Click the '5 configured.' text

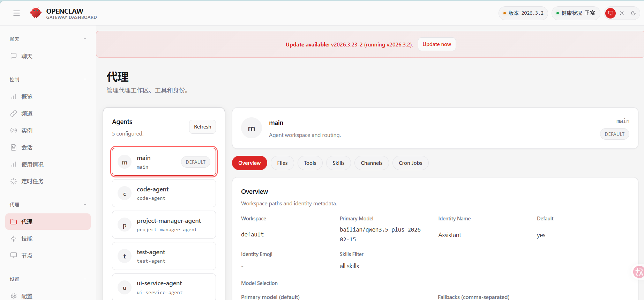click(x=128, y=134)
